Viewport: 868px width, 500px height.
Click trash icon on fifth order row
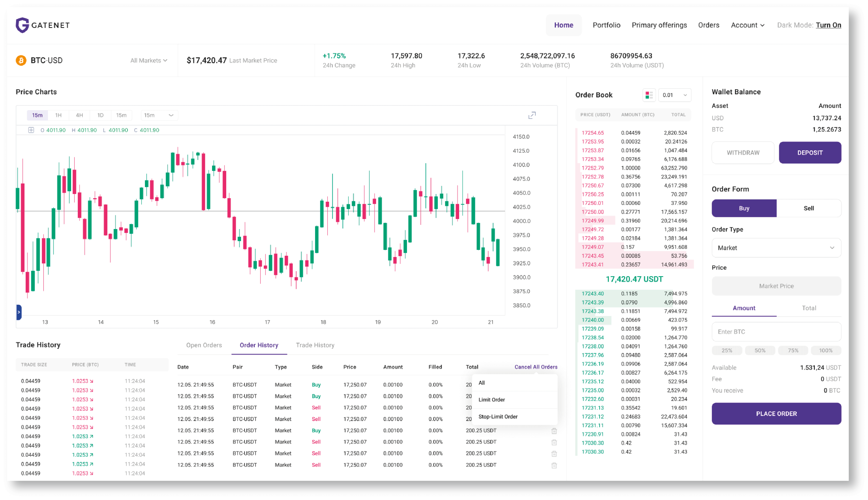point(554,431)
